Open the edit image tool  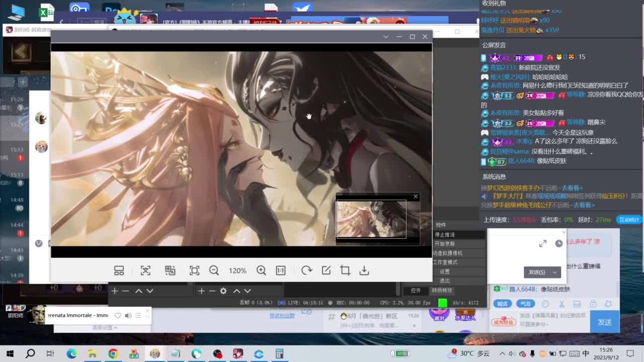326,270
